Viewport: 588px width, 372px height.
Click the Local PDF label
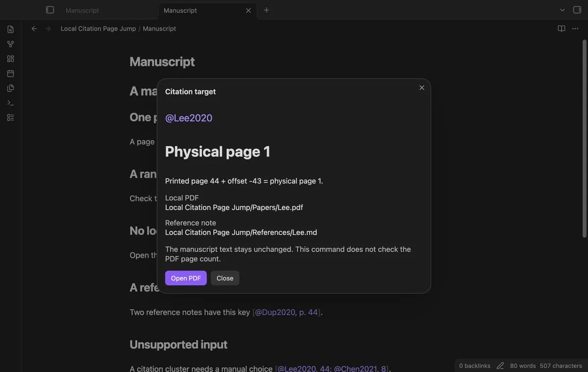182,198
